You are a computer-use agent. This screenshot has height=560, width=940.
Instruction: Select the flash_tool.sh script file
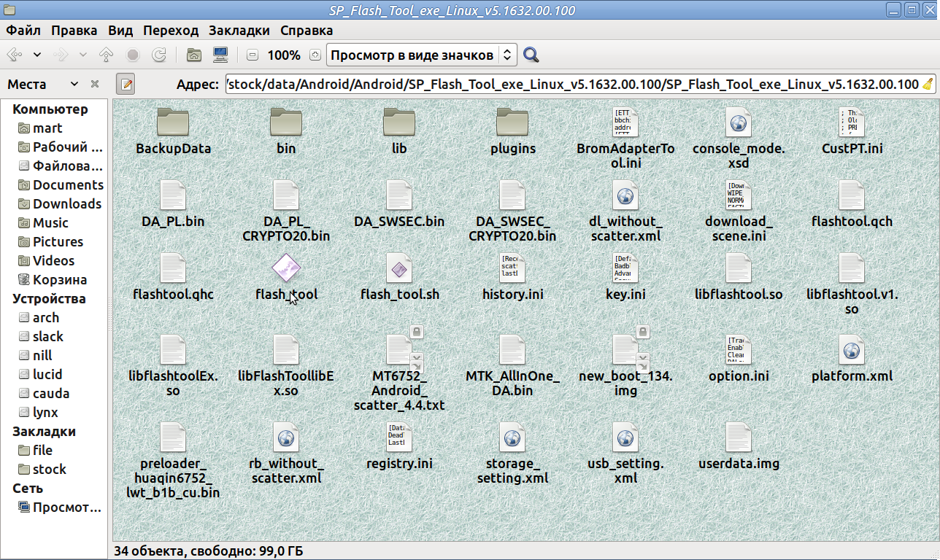tap(399, 269)
